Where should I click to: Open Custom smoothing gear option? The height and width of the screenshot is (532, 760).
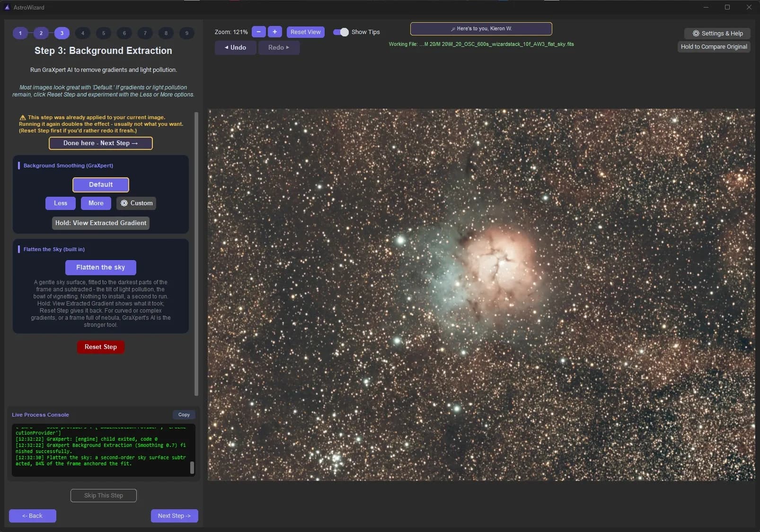[x=136, y=203]
